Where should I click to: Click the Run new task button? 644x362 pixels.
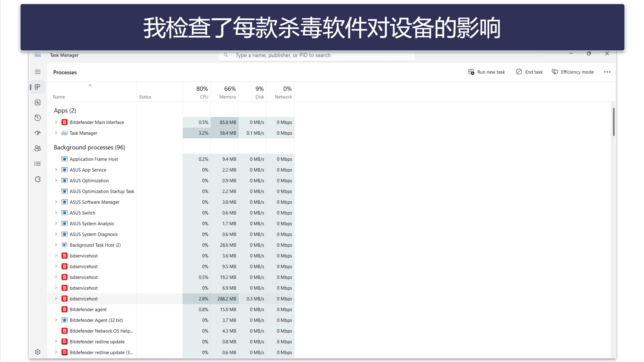coord(486,72)
